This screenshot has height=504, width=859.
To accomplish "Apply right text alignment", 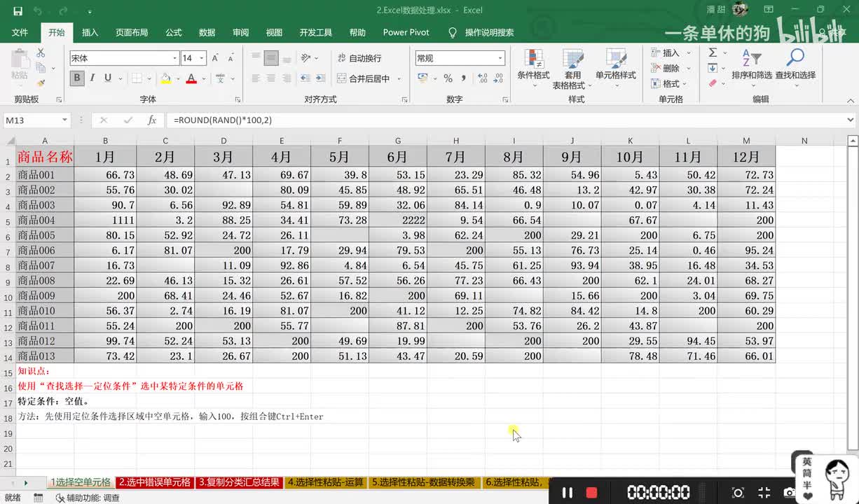I will click(x=287, y=78).
